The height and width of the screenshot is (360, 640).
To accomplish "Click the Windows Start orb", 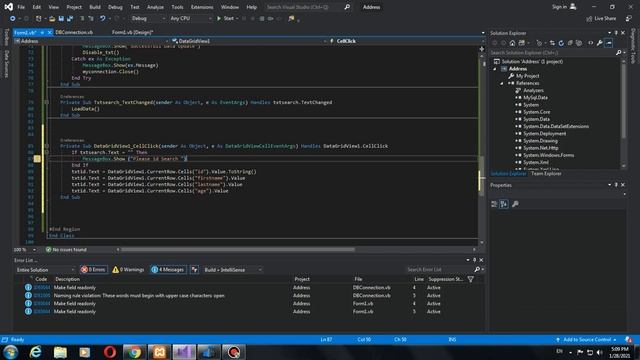I will (10, 352).
